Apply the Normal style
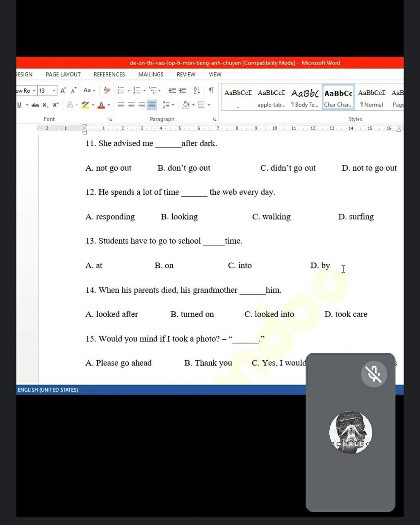Viewport: 420px width, 525px height. [x=372, y=98]
